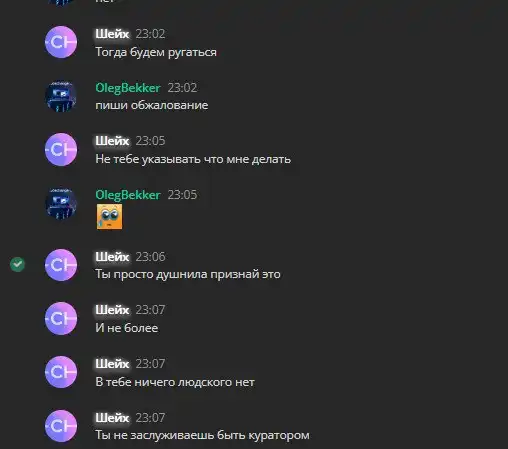Open OlegBekker's avatar beside "пиши обжалование"
The image size is (508, 449).
61,96
